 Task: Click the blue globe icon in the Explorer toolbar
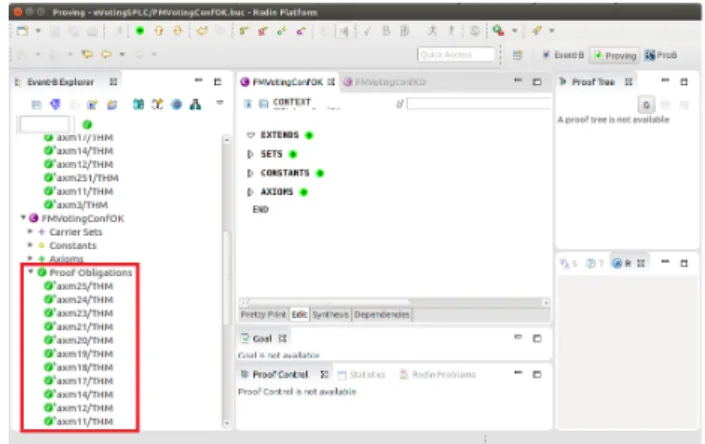pyautogui.click(x=177, y=105)
